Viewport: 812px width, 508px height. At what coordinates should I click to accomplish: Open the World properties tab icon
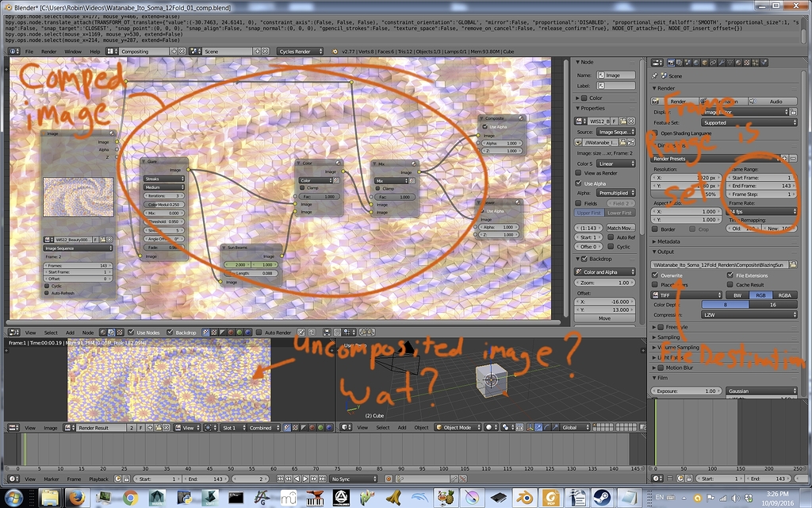point(696,62)
